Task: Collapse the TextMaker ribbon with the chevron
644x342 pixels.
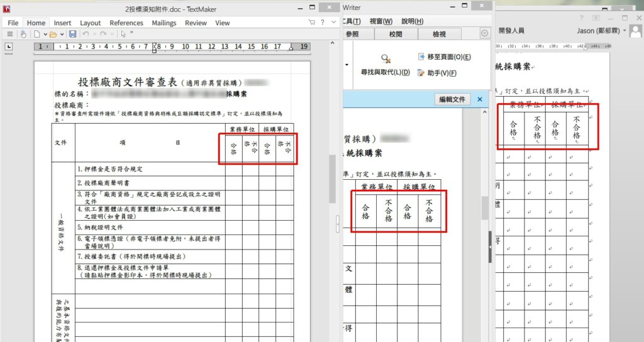Action: point(333,22)
